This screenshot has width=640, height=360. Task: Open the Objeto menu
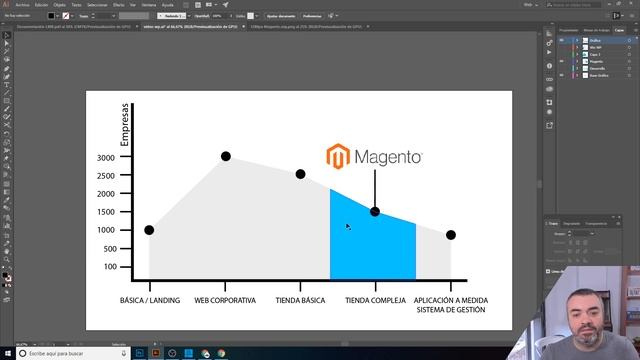(60, 5)
